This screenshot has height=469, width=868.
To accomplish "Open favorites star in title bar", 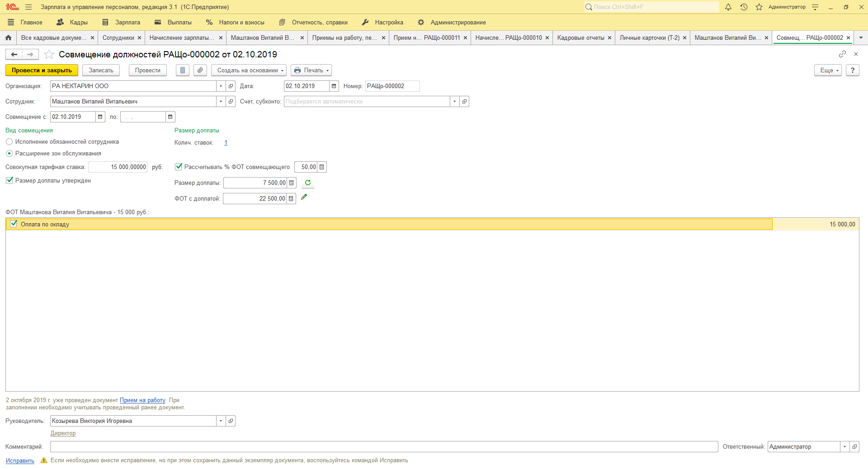I will click(759, 7).
